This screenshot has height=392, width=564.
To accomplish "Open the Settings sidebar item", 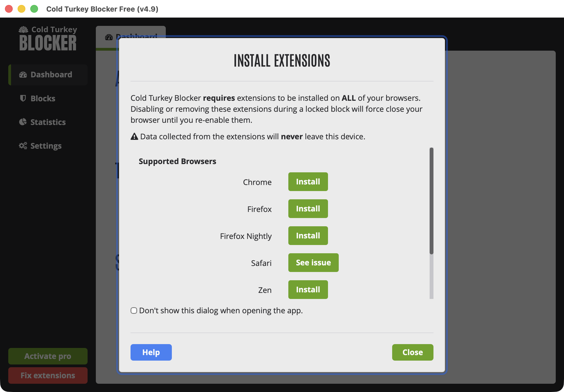I will 48,146.
